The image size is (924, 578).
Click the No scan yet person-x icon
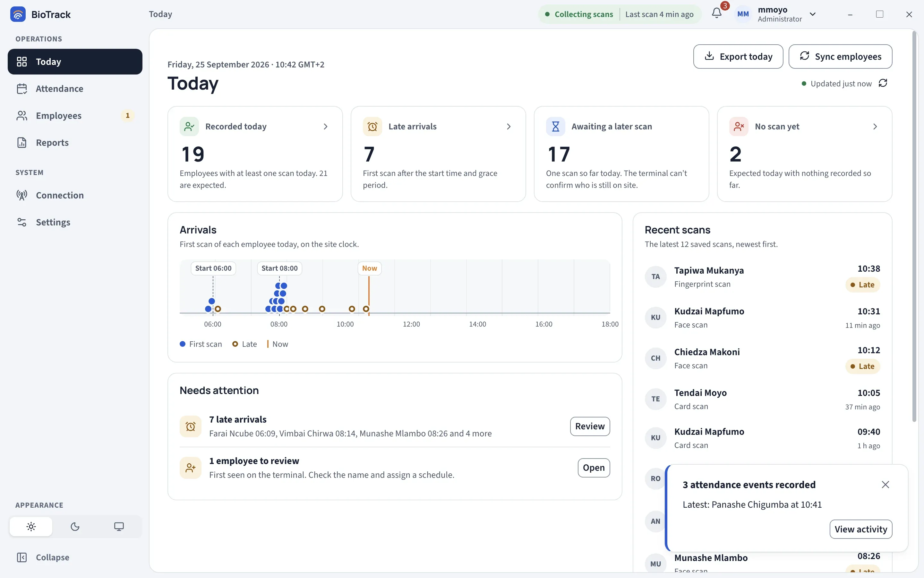click(x=739, y=127)
